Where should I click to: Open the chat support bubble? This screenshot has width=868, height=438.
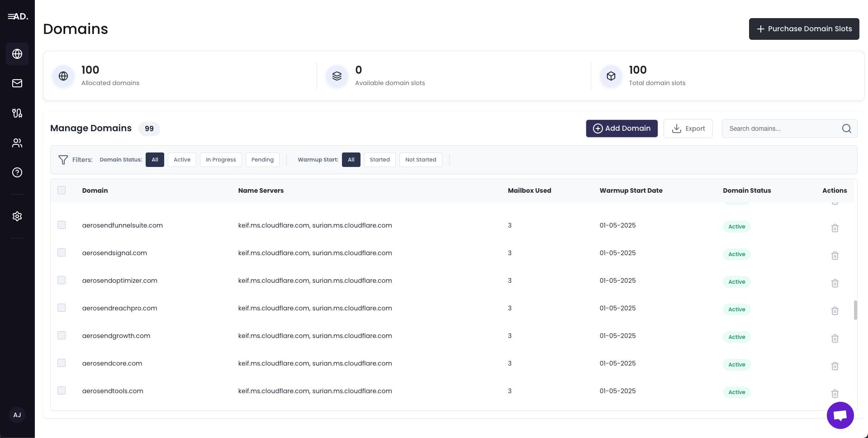point(840,415)
